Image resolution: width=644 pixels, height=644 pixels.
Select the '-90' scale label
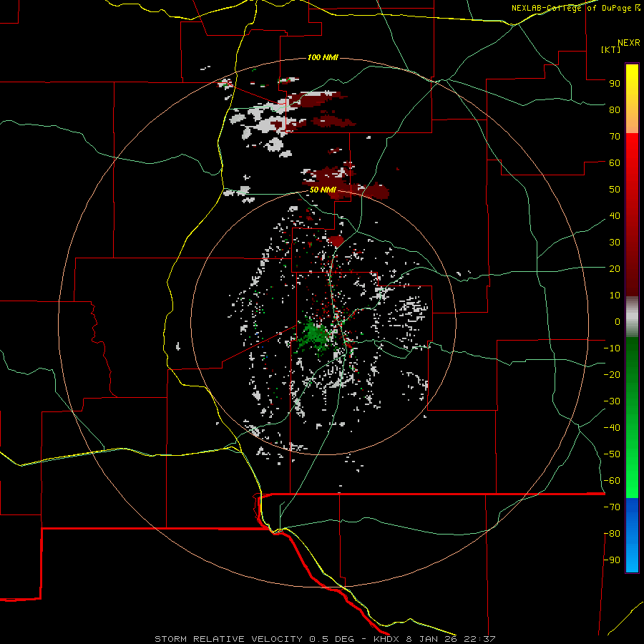tap(612, 560)
